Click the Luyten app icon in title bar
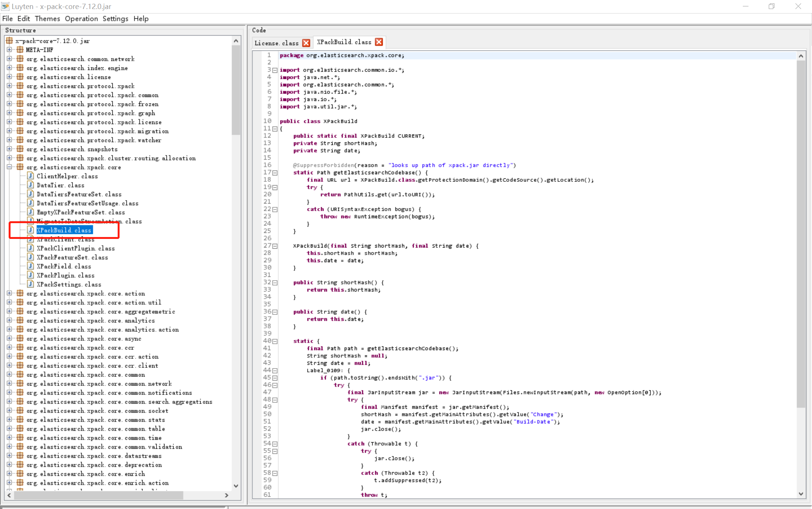Image resolution: width=812 pixels, height=509 pixels. (x=5, y=6)
